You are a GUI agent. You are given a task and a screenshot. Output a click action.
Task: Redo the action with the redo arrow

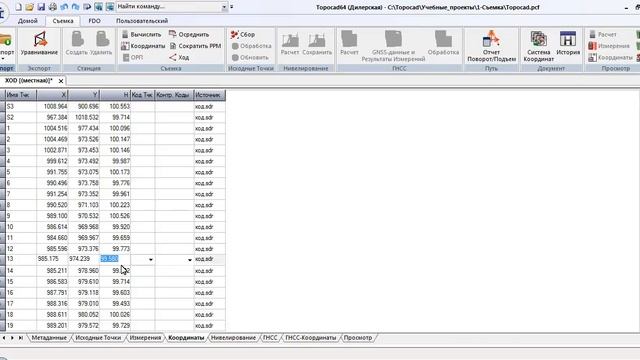[x=76, y=7]
